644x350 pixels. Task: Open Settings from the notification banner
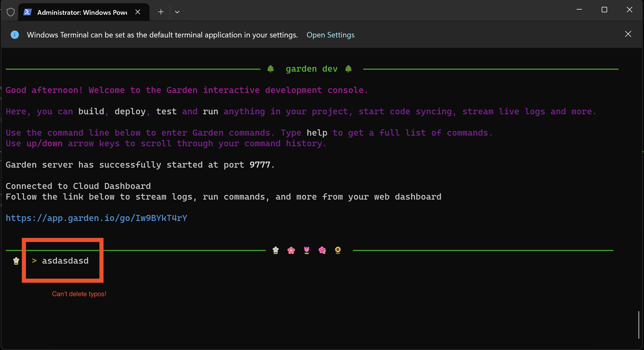click(330, 35)
